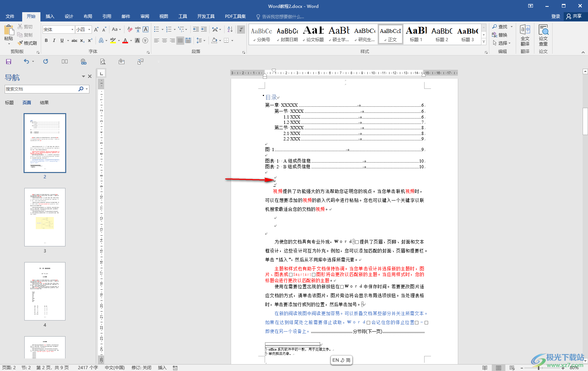Screen dimensions: 588x371
Task: Toggle character shading
Action: [137, 40]
